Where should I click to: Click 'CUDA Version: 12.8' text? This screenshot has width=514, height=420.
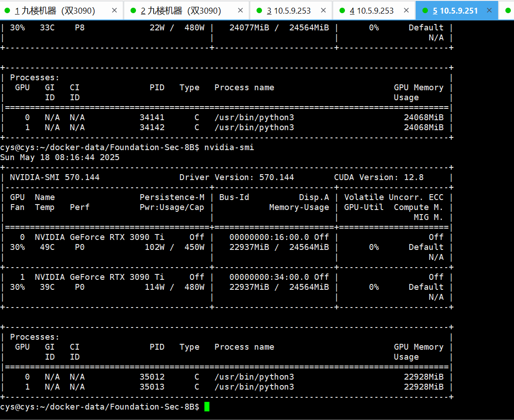[x=378, y=177]
